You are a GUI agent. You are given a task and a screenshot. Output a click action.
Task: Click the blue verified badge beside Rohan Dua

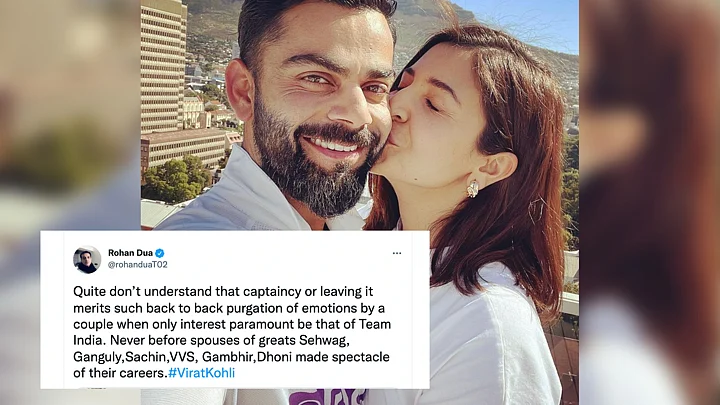coord(160,253)
